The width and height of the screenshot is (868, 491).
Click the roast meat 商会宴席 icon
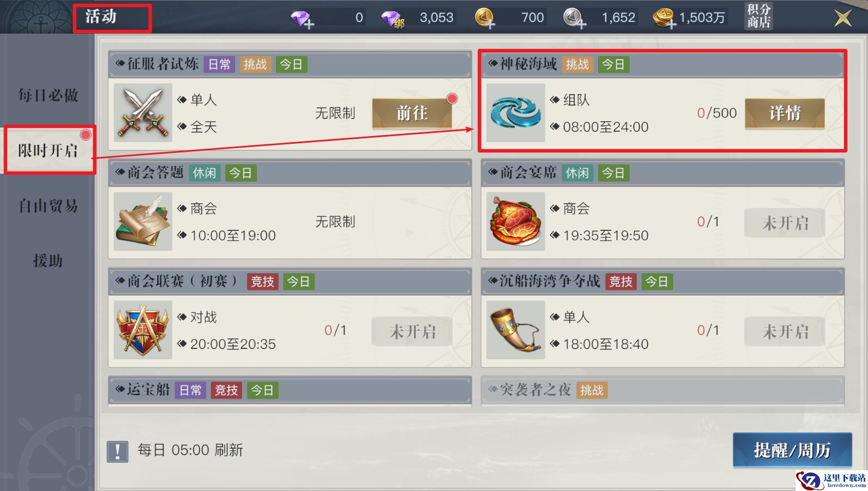[x=515, y=222]
